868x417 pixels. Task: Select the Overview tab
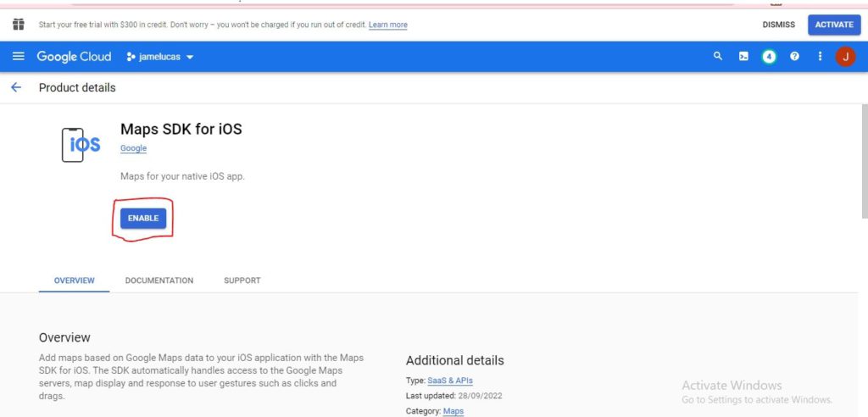tap(74, 281)
